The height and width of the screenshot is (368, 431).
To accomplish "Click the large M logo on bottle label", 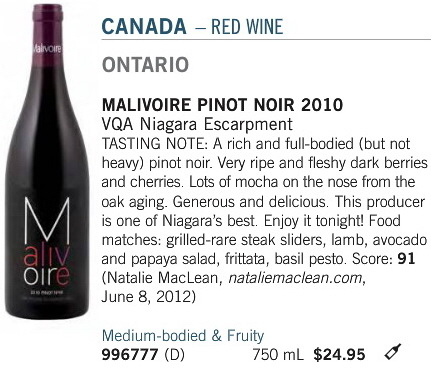I will pyautogui.click(x=47, y=220).
